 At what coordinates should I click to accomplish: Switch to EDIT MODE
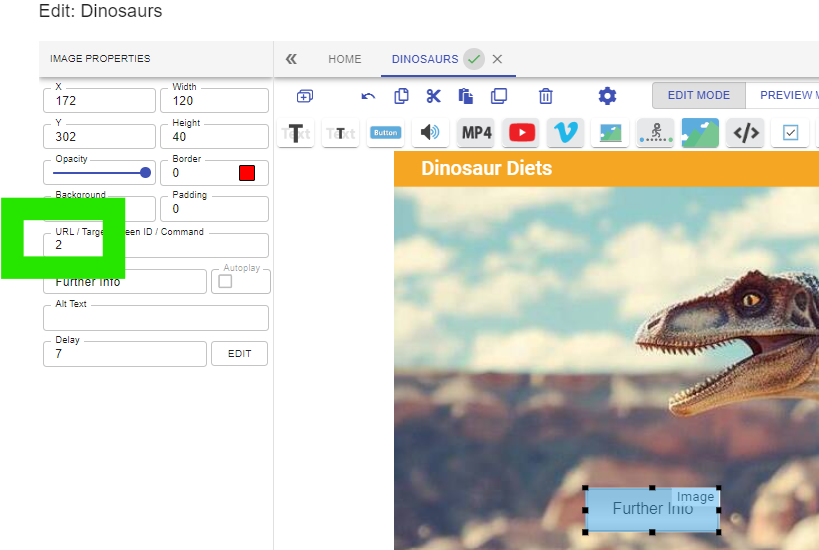(698, 95)
